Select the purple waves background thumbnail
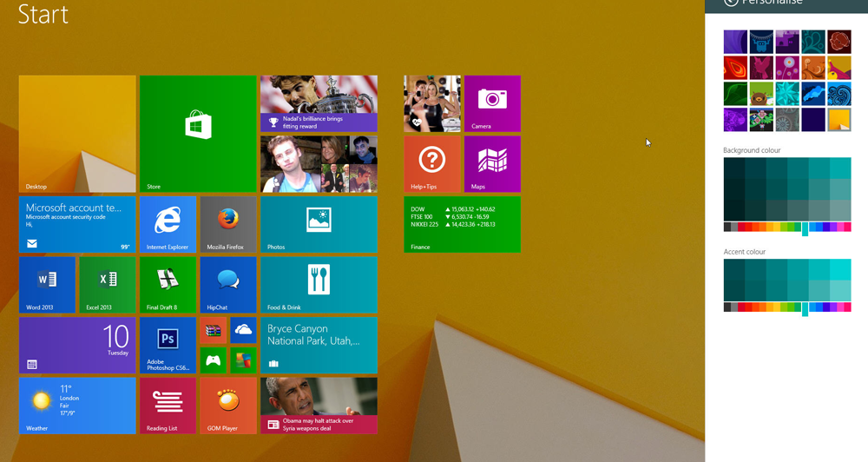This screenshot has width=868, height=462. point(735,42)
